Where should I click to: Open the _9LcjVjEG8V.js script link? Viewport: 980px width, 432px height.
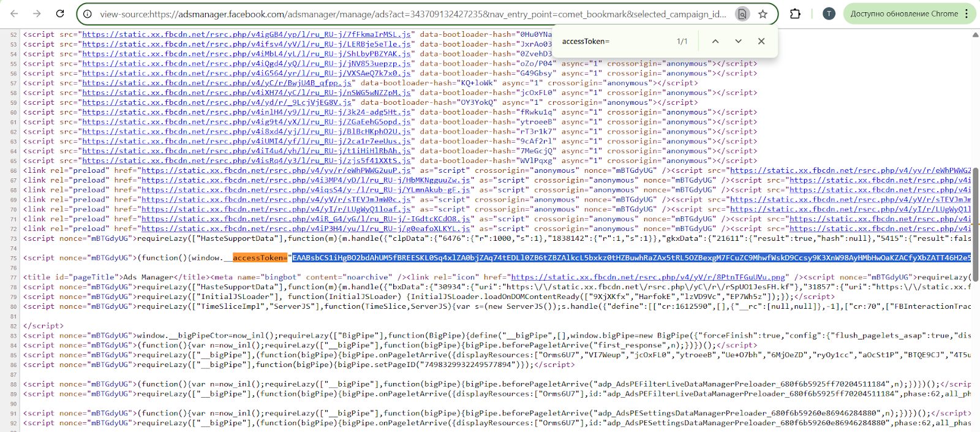(x=217, y=102)
